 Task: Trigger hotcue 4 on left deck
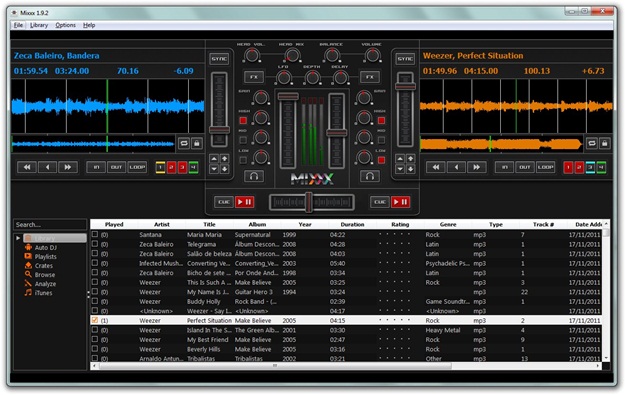click(193, 167)
